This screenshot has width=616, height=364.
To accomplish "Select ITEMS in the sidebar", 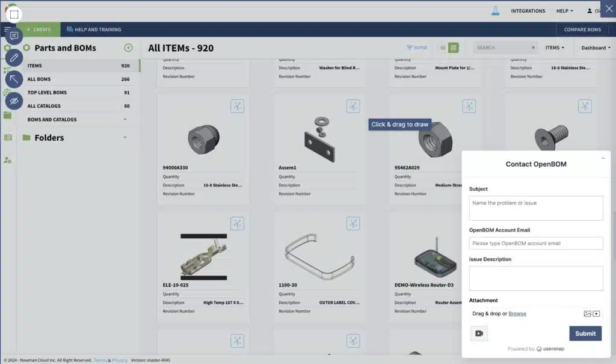I will [79, 66].
